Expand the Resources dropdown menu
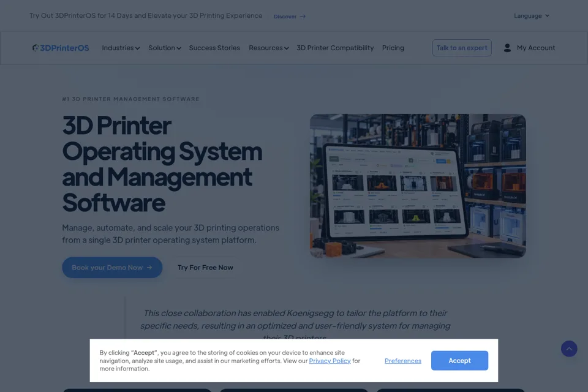 tap(268, 48)
